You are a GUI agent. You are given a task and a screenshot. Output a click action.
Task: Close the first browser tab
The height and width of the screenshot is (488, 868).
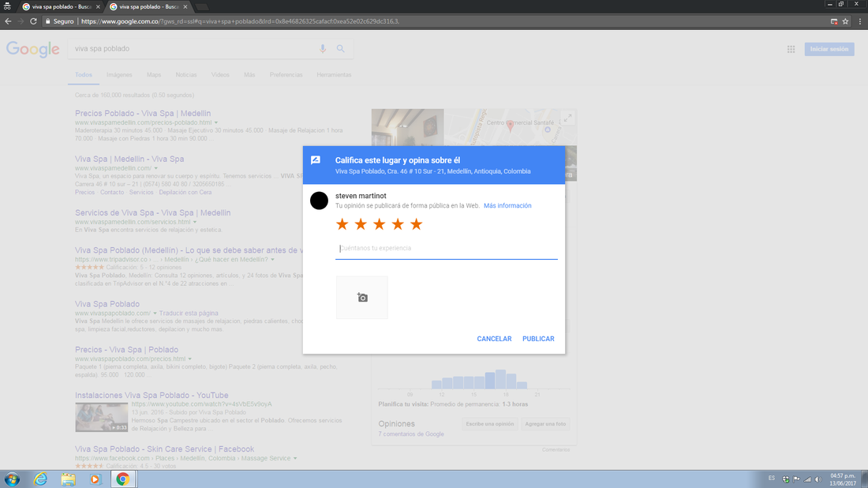(x=98, y=6)
